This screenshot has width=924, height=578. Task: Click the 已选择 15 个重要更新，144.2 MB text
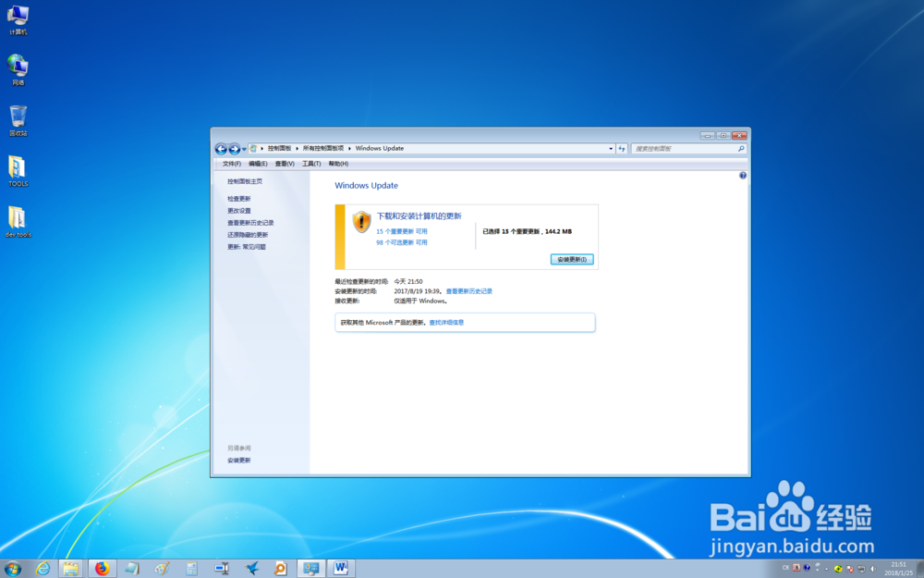(527, 232)
